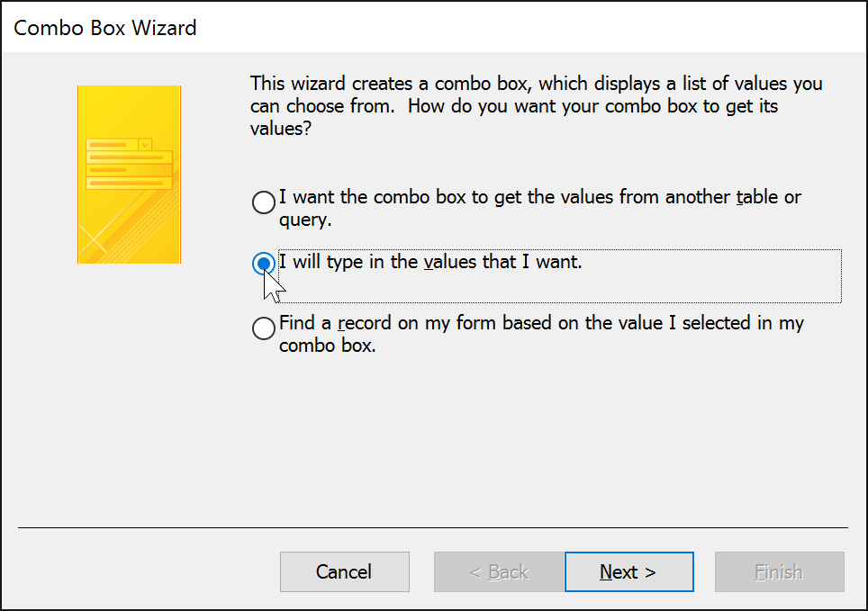Click the disabled Finish button

pyautogui.click(x=779, y=571)
